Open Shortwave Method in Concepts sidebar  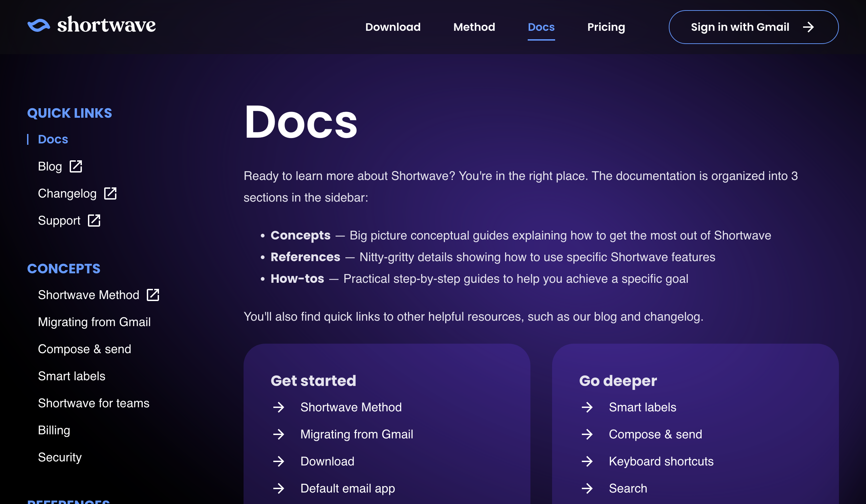[88, 295]
